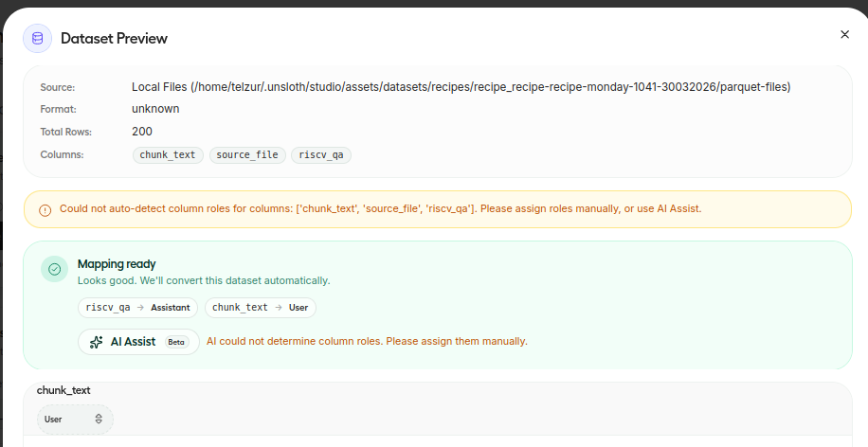
Task: Select the source_file column tag
Action: (246, 154)
